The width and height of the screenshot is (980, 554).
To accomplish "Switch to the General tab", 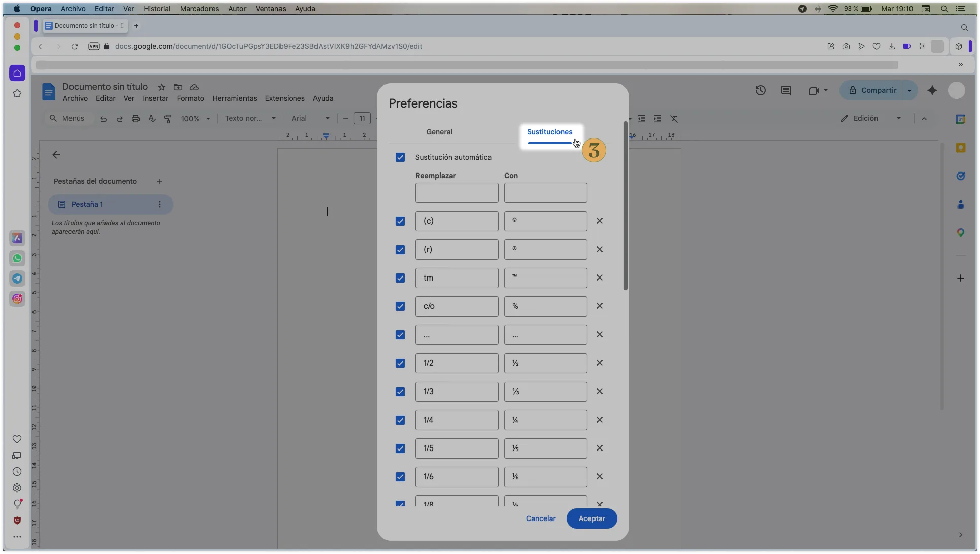I will (439, 132).
